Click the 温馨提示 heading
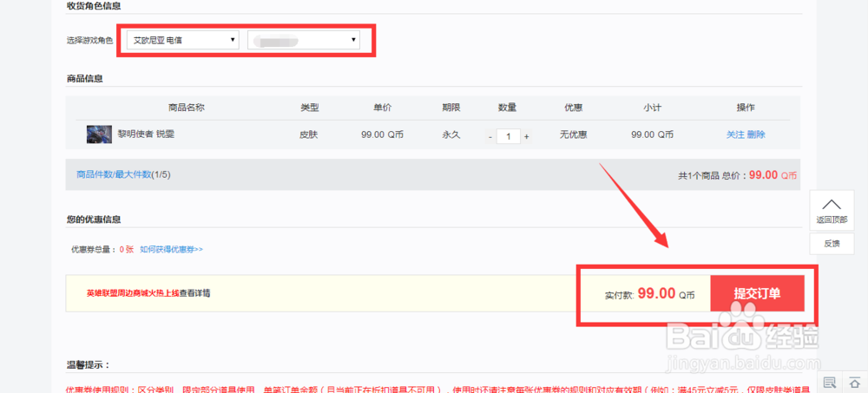The width and height of the screenshot is (868, 393). point(89,364)
